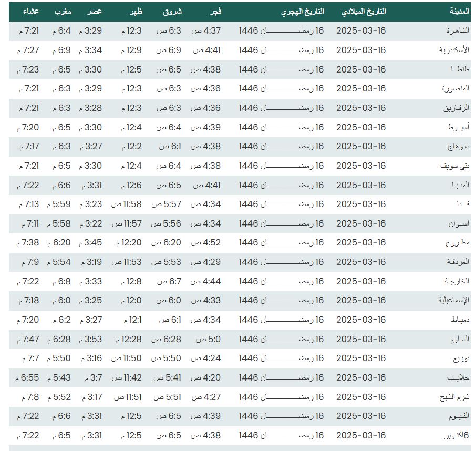This screenshot has height=451, width=476.
Task: Select the city name أسيوط
Action: (x=458, y=128)
